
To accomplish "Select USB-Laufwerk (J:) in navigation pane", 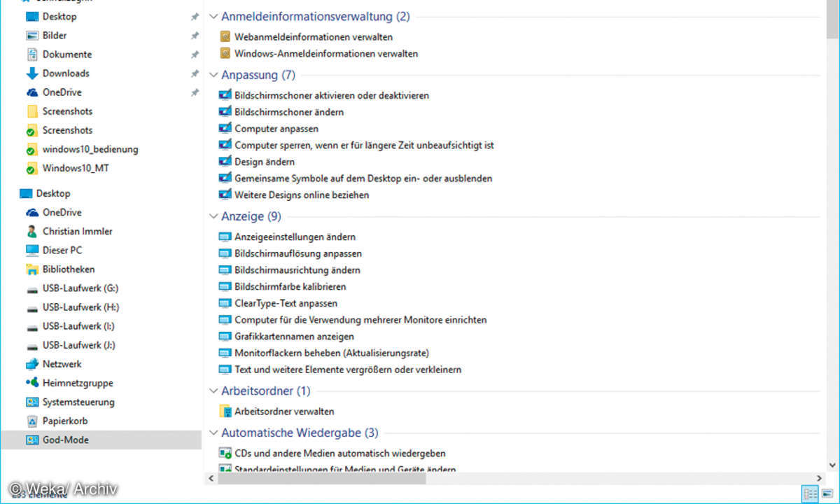I will coord(79,345).
